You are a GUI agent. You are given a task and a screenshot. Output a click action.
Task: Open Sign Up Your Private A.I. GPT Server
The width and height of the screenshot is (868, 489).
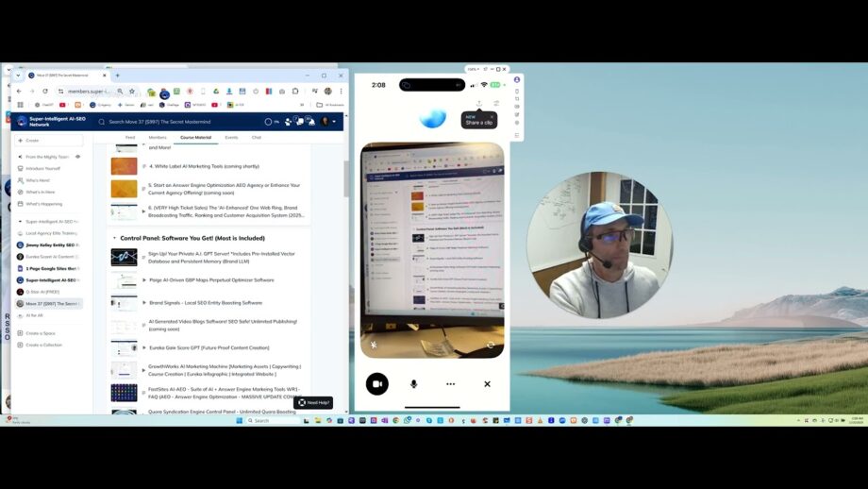(222, 258)
